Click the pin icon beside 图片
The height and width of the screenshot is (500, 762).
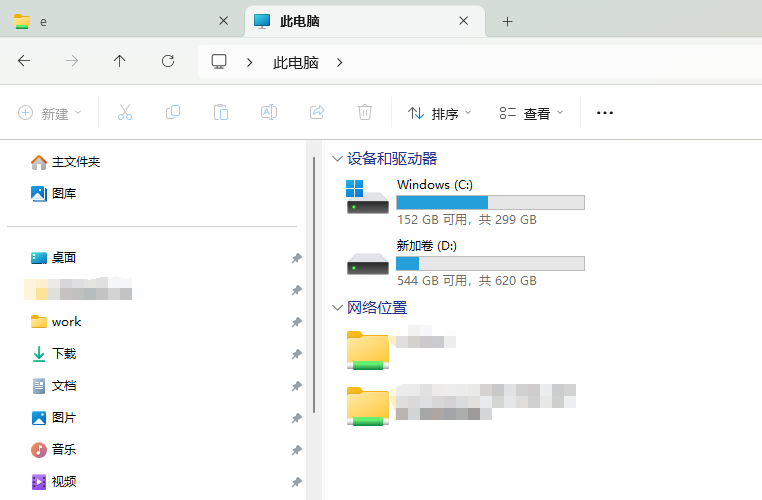pyautogui.click(x=296, y=418)
